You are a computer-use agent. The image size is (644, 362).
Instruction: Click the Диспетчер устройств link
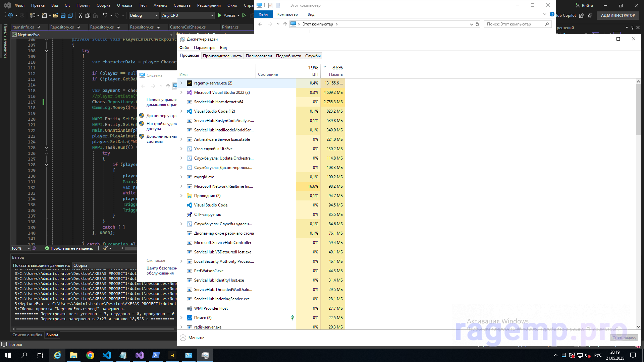click(161, 116)
